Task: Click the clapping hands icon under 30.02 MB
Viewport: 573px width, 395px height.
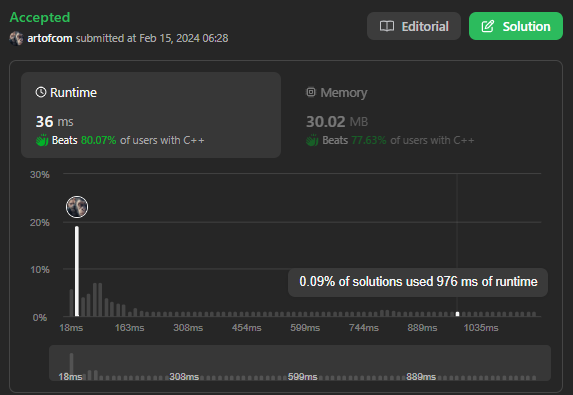Action: pyautogui.click(x=312, y=140)
